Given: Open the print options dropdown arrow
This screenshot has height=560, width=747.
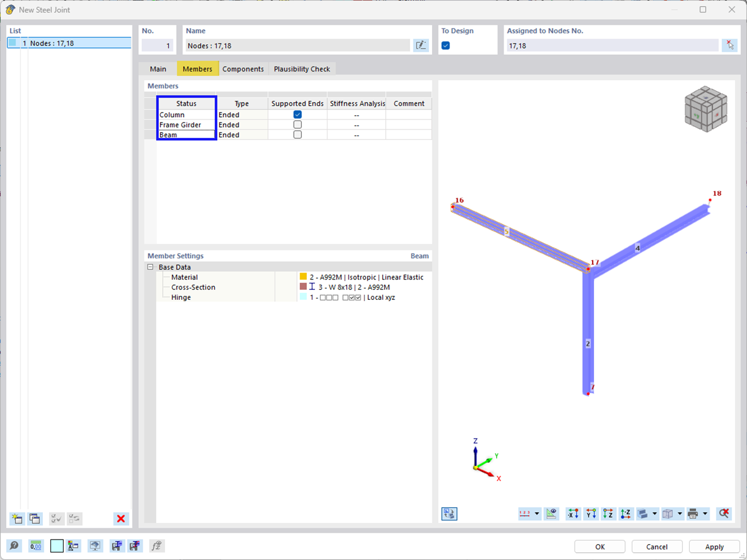Looking at the screenshot, I should pyautogui.click(x=705, y=514).
